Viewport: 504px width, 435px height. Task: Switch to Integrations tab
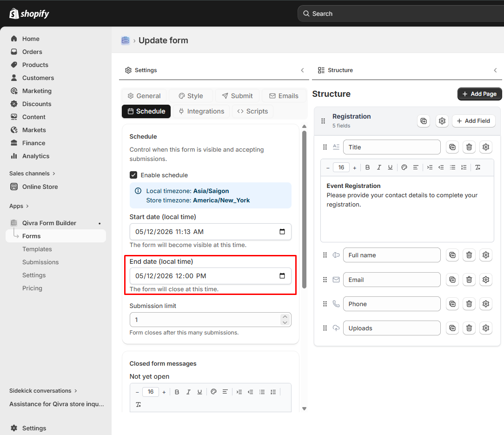[x=201, y=111]
